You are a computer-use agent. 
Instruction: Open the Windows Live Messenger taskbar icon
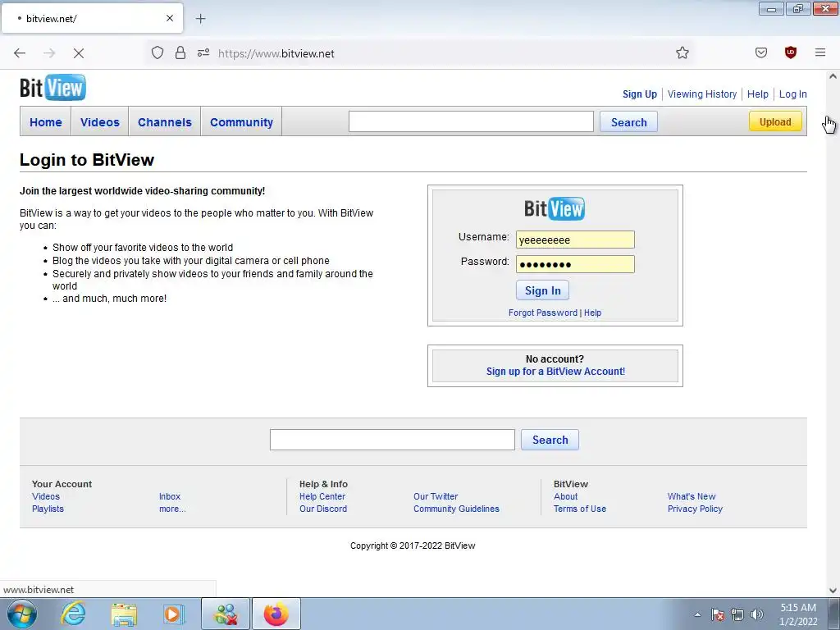coord(226,614)
